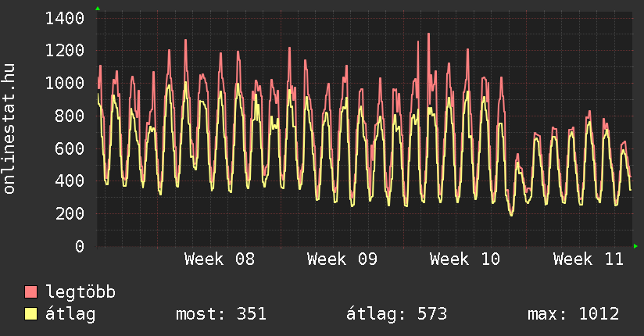
Task: Click the green arrow atop the y-axis
Action: [x=97, y=9]
